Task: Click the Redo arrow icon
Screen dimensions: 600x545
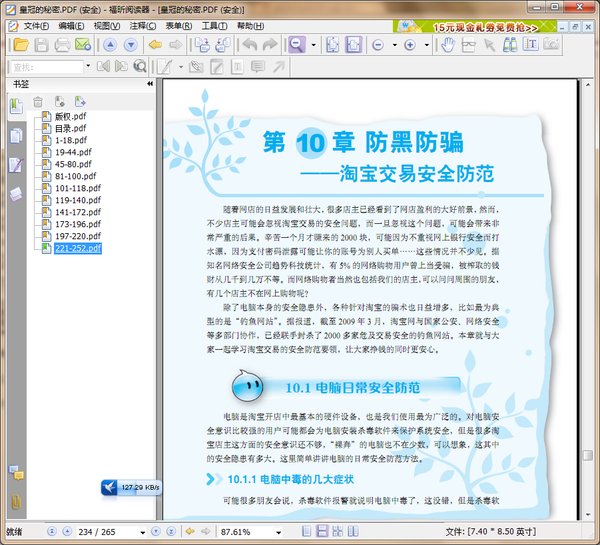Action: (270, 45)
